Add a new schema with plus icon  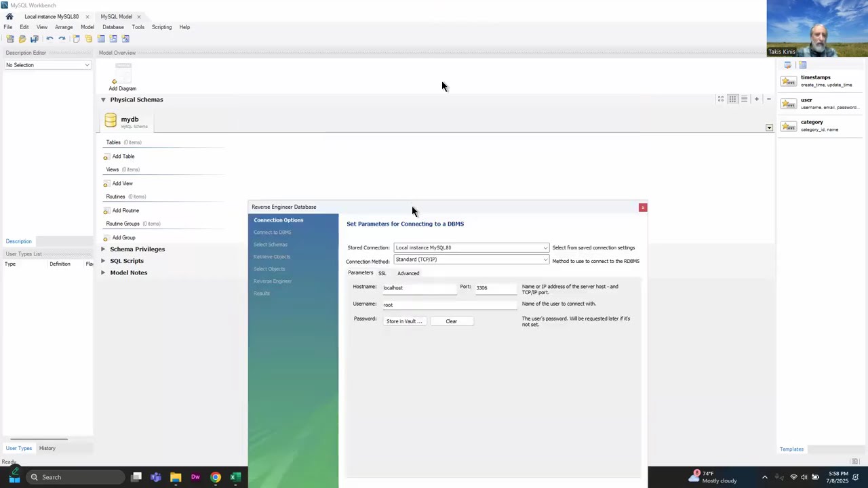click(757, 99)
